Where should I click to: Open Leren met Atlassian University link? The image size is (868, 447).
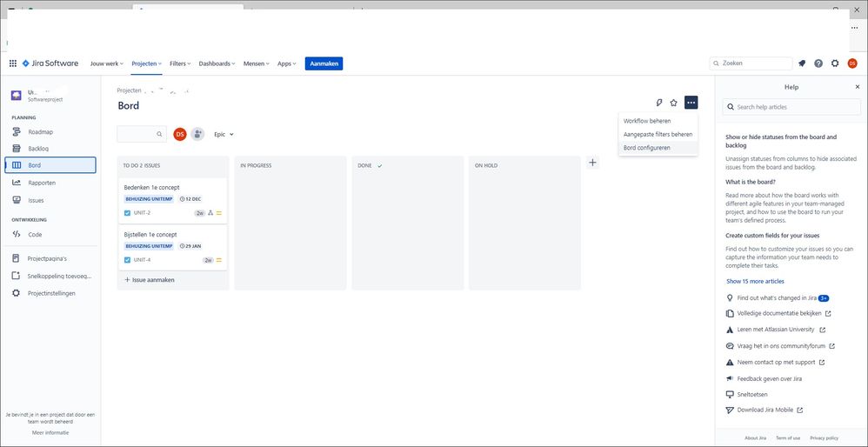click(x=776, y=330)
